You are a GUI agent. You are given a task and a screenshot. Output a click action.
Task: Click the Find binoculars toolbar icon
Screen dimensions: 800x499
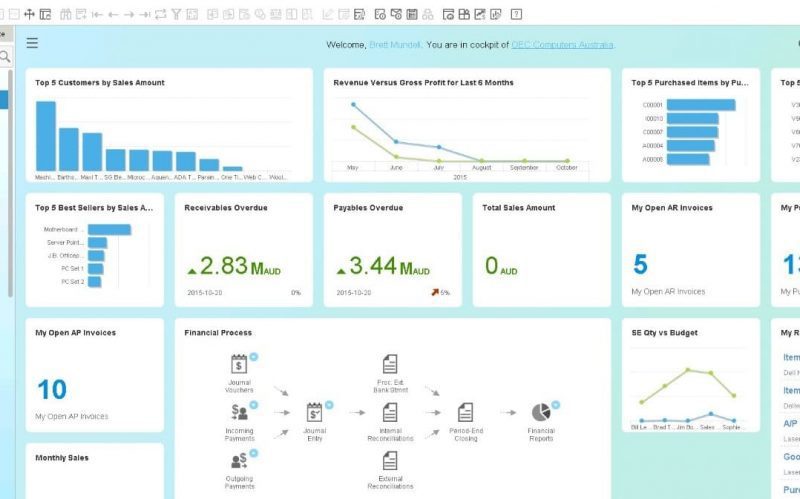point(65,14)
